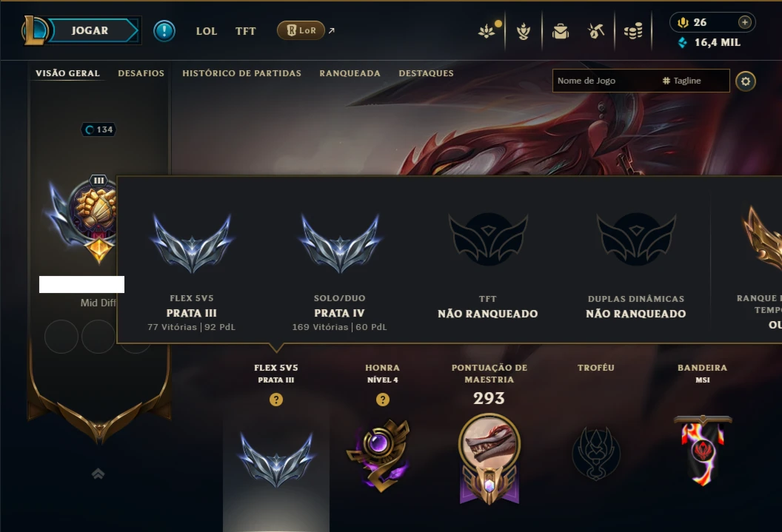The width and height of the screenshot is (782, 532).
Task: Add RP with the plus button
Action: pyautogui.click(x=744, y=22)
